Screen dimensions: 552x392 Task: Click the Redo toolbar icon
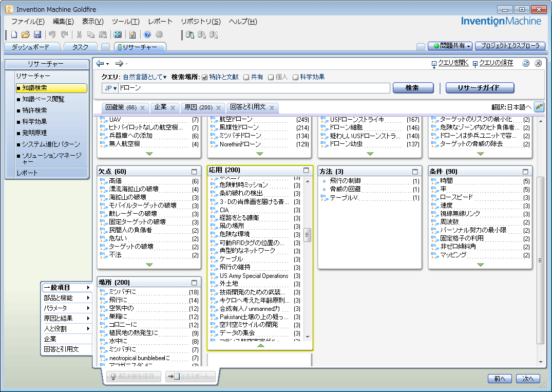pos(64,34)
